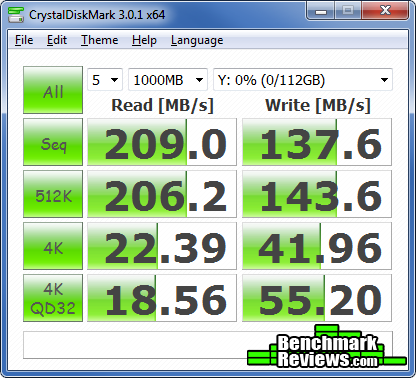Expand the 1000MB test size dropdown
Viewport: 416px width, 378px height.
168,80
